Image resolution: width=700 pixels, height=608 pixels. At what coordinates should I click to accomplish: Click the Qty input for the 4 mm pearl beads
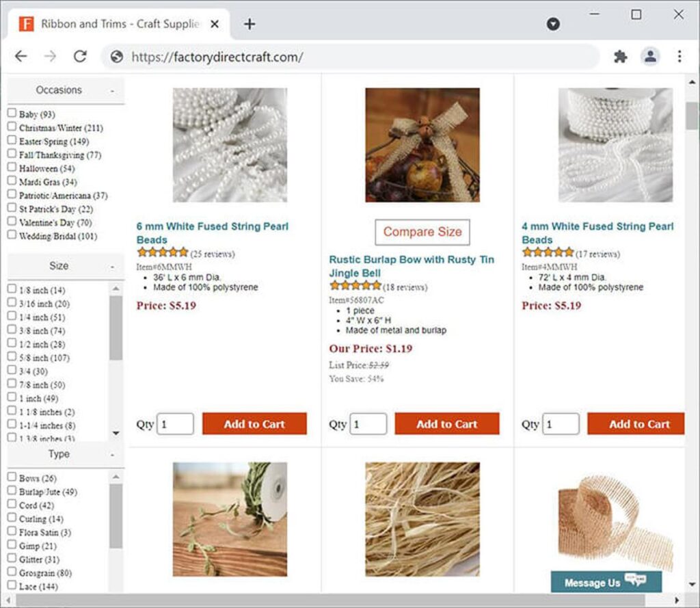[561, 423]
